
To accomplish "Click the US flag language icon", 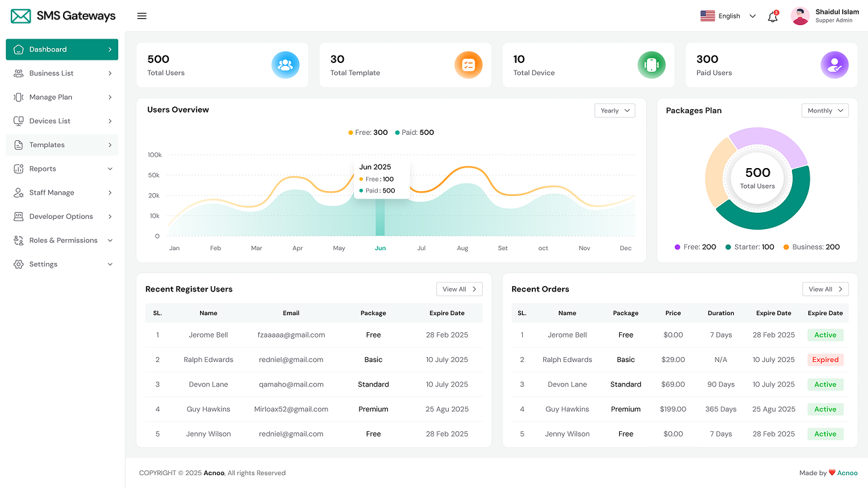I will click(708, 16).
